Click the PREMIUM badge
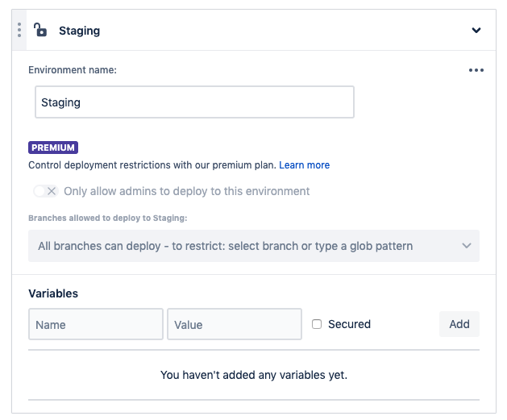The height and width of the screenshot is (420, 507). [x=53, y=148]
